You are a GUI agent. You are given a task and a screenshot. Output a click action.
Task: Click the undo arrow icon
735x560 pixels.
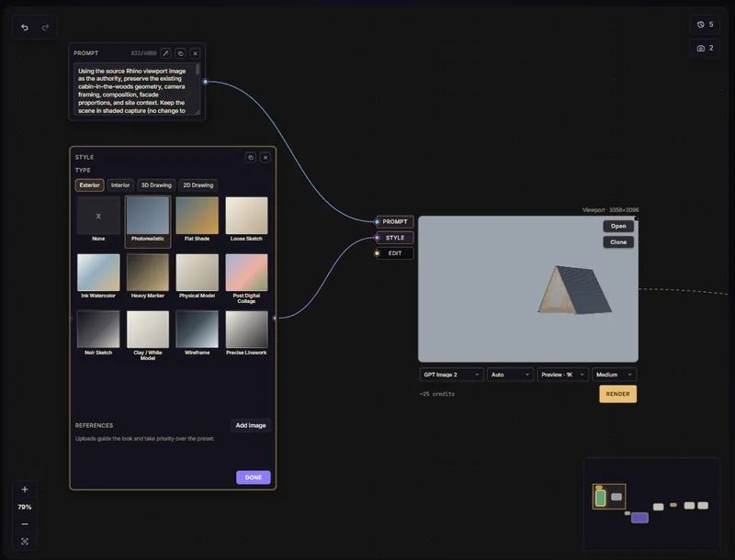click(25, 28)
